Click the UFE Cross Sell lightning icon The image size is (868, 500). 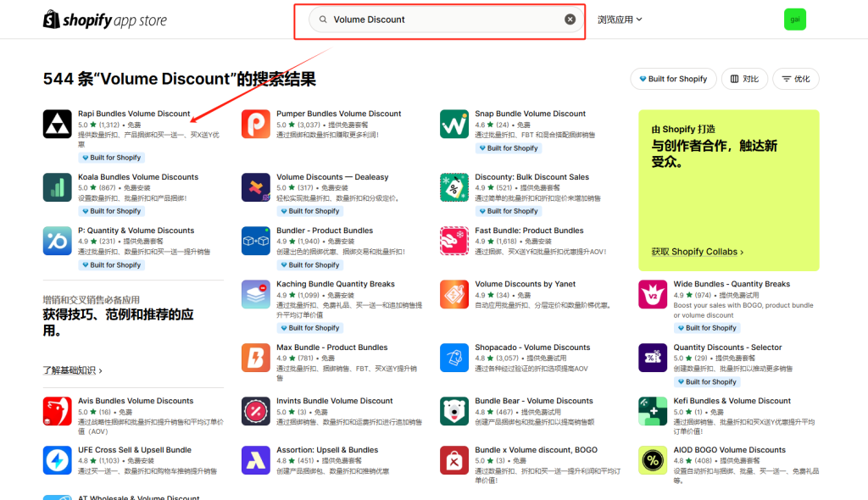coord(57,461)
